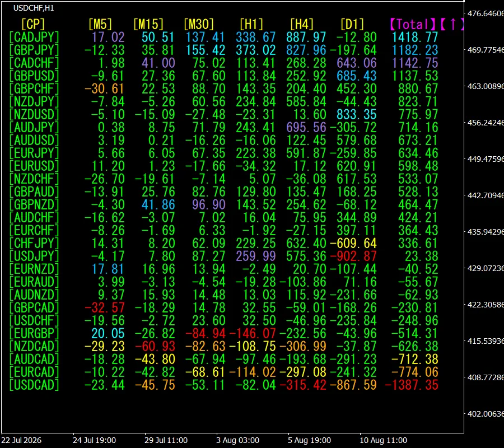Click the [NZDUSD] pair label
This screenshot has width=504, height=448.
(x=34, y=114)
